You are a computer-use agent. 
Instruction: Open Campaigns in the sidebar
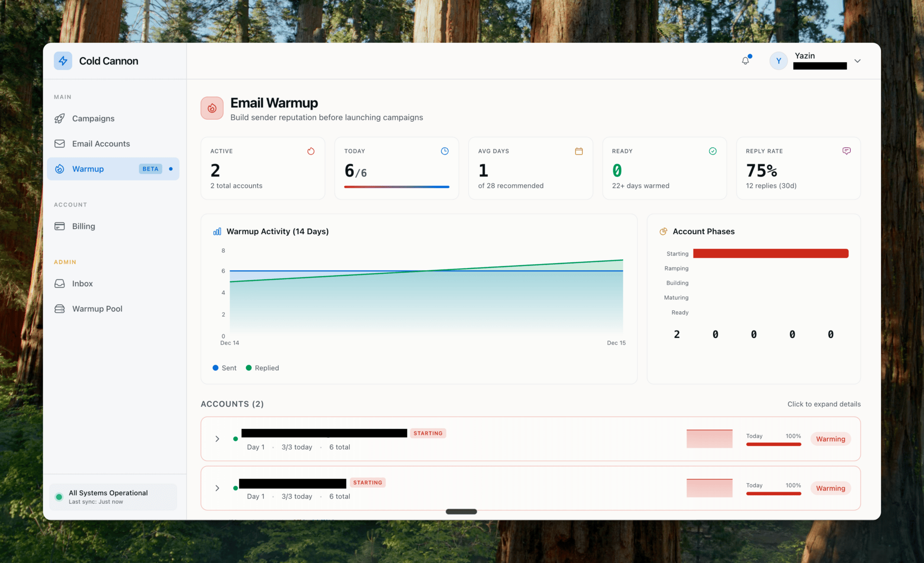[93, 118]
